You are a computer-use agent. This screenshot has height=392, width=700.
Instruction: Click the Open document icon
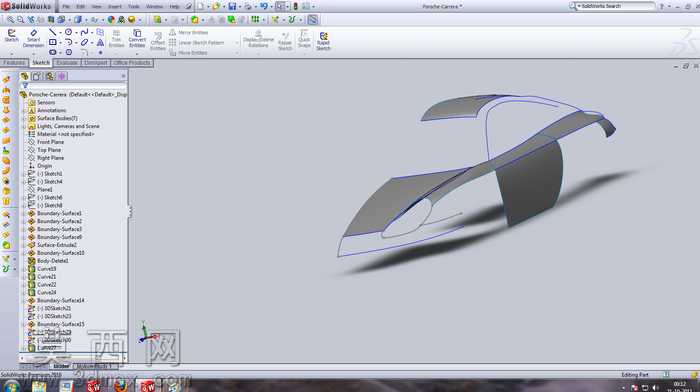[216, 6]
